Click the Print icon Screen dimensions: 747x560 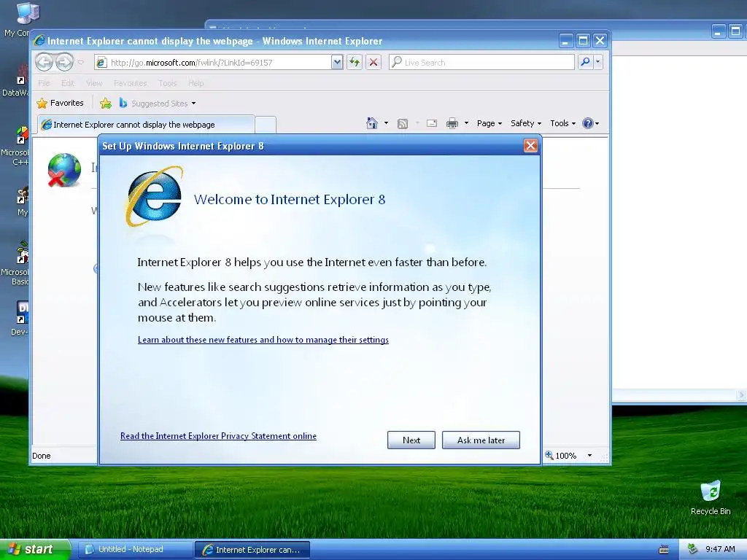(x=452, y=123)
